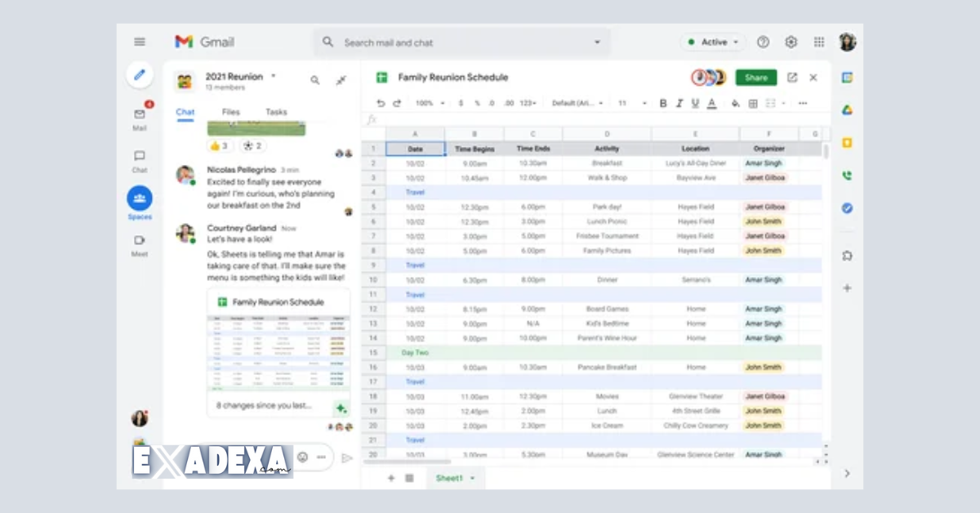Toggle underline formatting in the Sheets toolbar
Viewport: 980px width, 513px height.
tap(695, 103)
